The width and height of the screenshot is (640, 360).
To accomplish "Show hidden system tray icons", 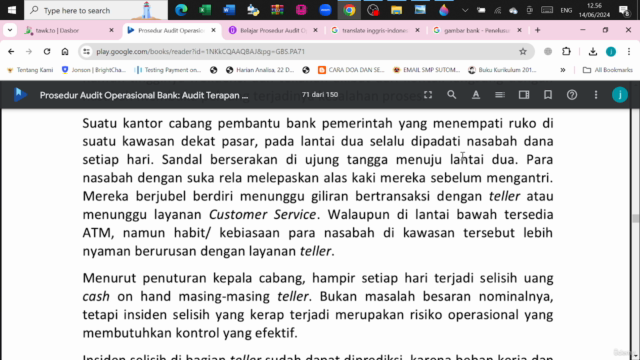I will click(x=464, y=10).
